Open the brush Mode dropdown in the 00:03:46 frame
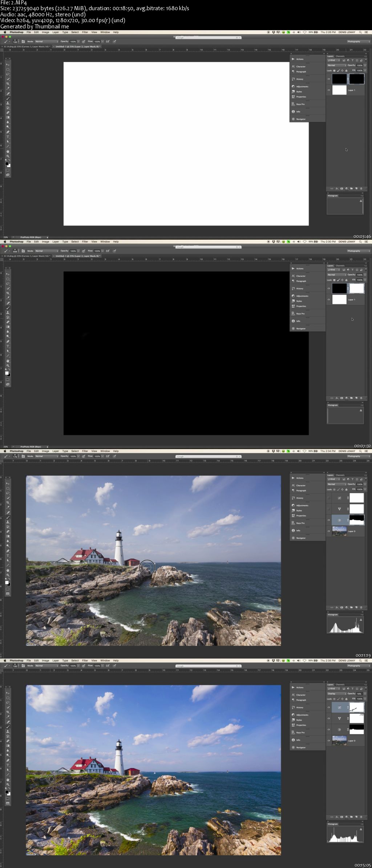The image size is (372, 868). pyautogui.click(x=46, y=41)
